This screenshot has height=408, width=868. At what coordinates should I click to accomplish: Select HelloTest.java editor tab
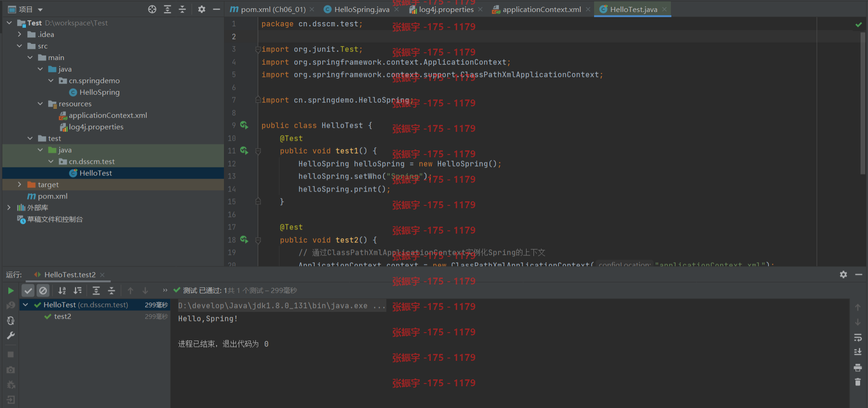(x=633, y=9)
